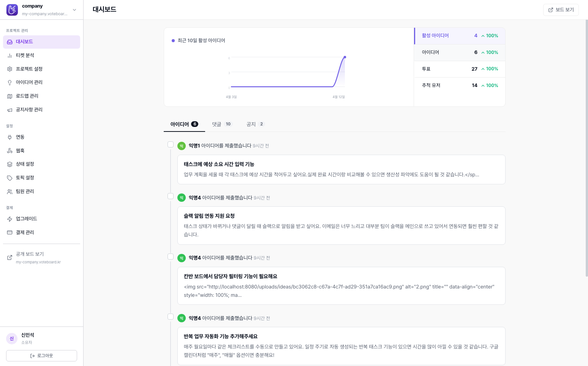Click the 결제 관리 credit card icon
Viewport: 588px width, 366px height.
(10, 233)
